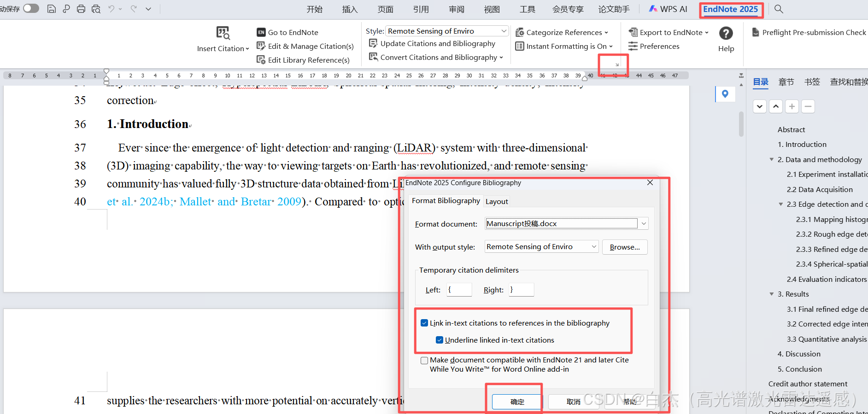Viewport: 868px width, 414px height.
Task: Go to 4. Discussion in outline
Action: click(x=799, y=354)
